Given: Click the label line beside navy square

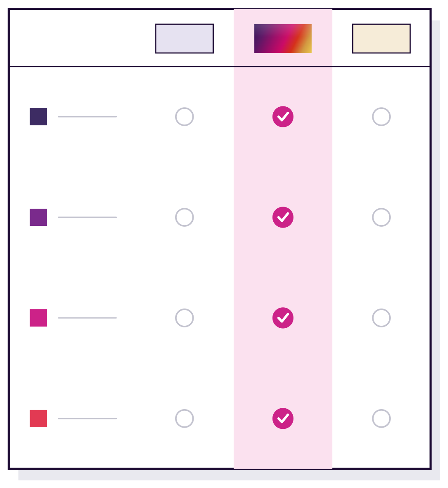Looking at the screenshot, I should (88, 117).
